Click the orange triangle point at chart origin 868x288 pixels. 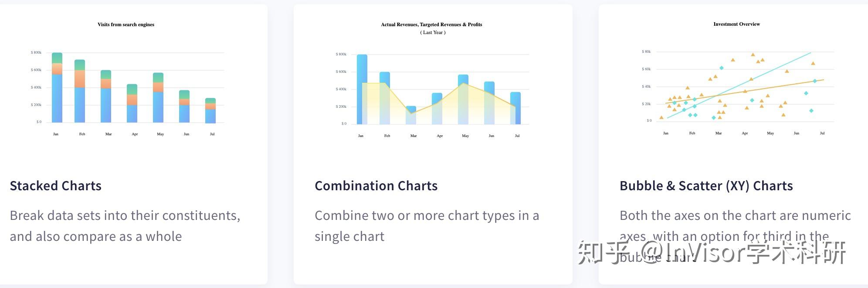tap(661, 117)
